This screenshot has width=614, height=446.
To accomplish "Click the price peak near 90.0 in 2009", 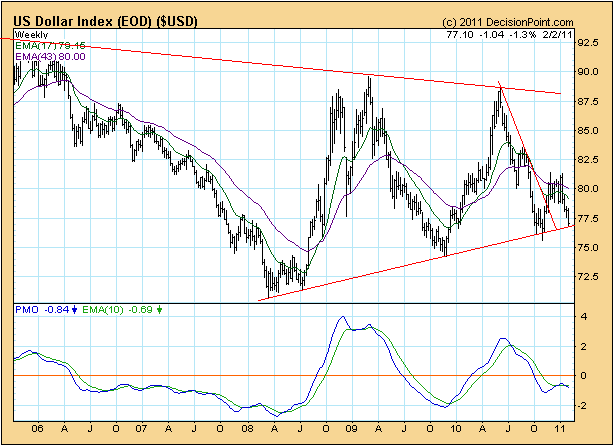I will (369, 78).
